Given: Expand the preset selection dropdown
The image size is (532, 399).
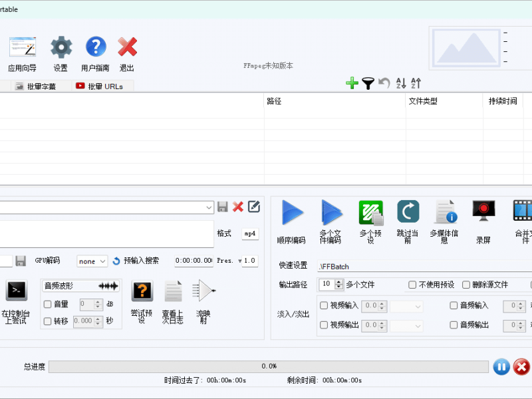Looking at the screenshot, I should pyautogui.click(x=209, y=207).
